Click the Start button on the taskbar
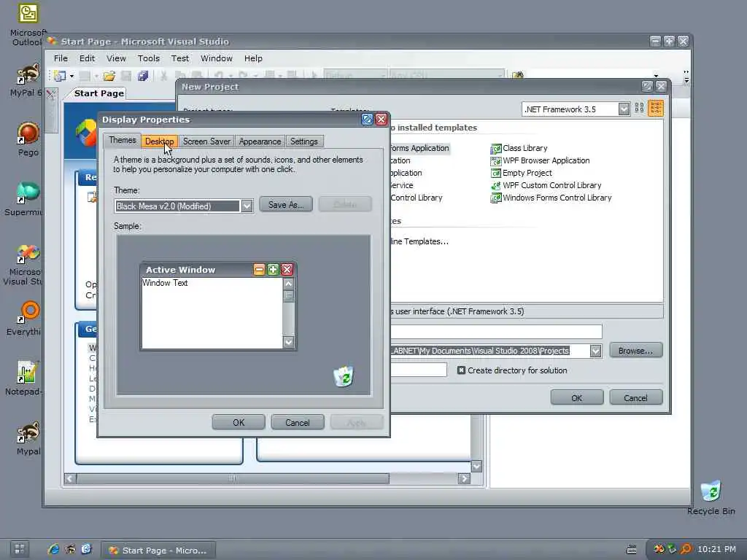Viewport: 747px width, 560px height. point(19,549)
